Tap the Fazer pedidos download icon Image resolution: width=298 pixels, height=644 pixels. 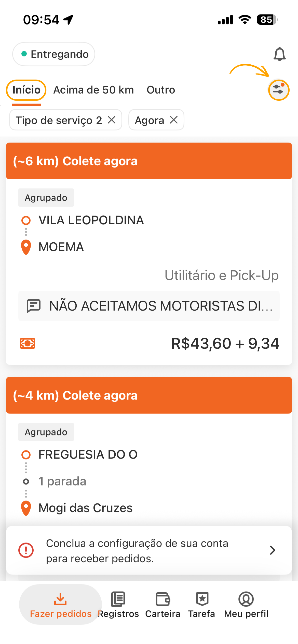60,599
